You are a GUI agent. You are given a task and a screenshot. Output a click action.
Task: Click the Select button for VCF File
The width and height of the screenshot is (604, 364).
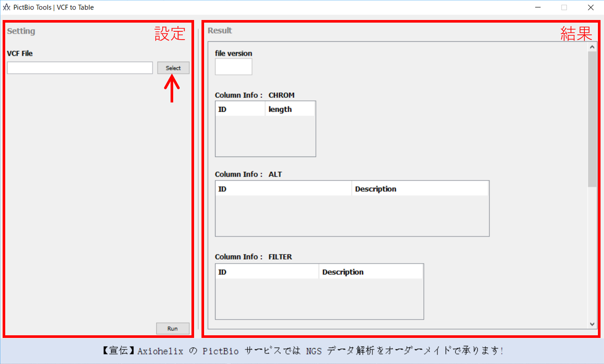point(173,68)
